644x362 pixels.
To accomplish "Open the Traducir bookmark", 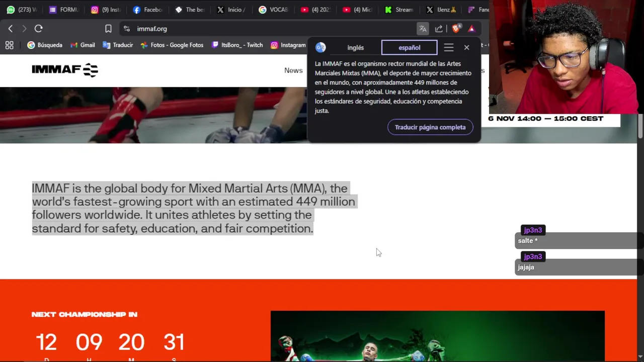I will tap(118, 45).
